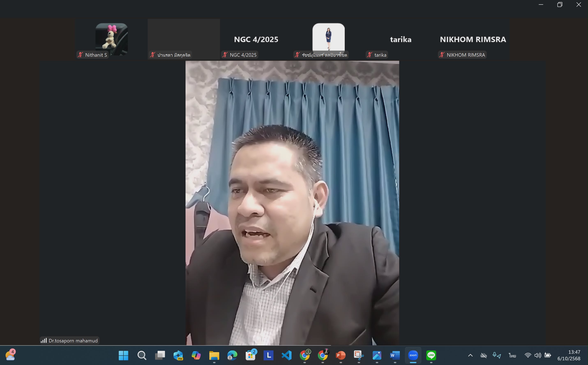Open Microsoft Store taskbar icon
The height and width of the screenshot is (365, 588).
pyautogui.click(x=250, y=355)
